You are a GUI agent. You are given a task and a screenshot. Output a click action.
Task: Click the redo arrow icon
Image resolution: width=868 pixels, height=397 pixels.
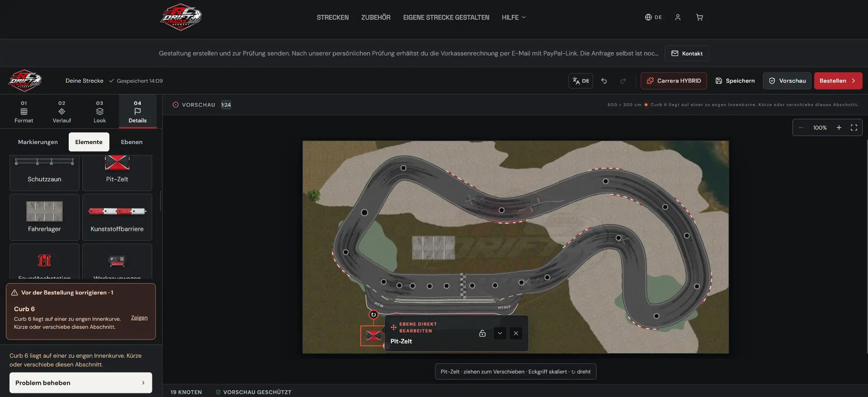(623, 81)
